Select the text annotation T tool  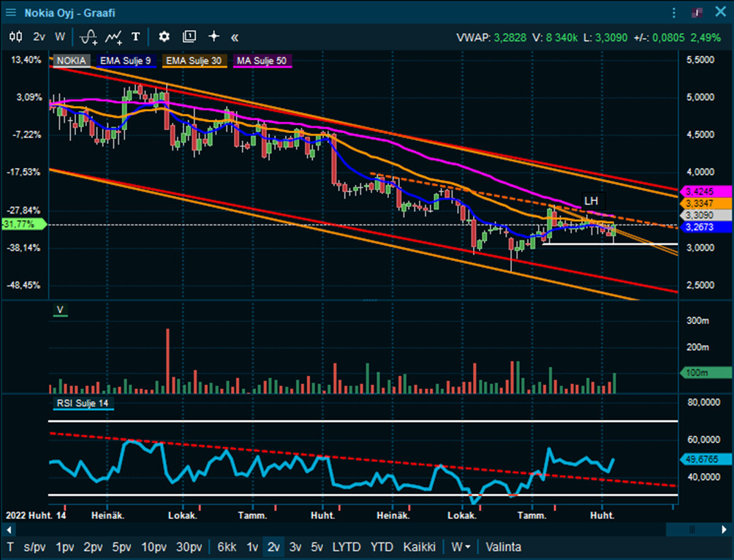click(136, 37)
